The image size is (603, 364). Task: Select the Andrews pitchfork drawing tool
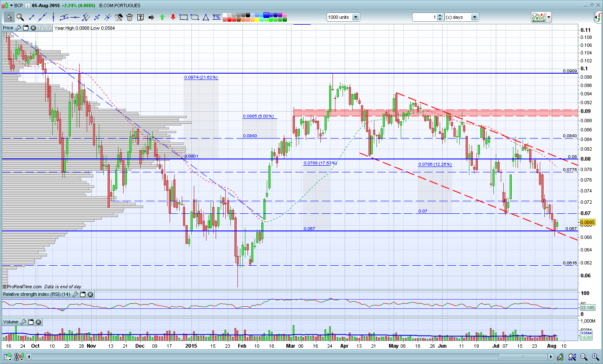86,17
